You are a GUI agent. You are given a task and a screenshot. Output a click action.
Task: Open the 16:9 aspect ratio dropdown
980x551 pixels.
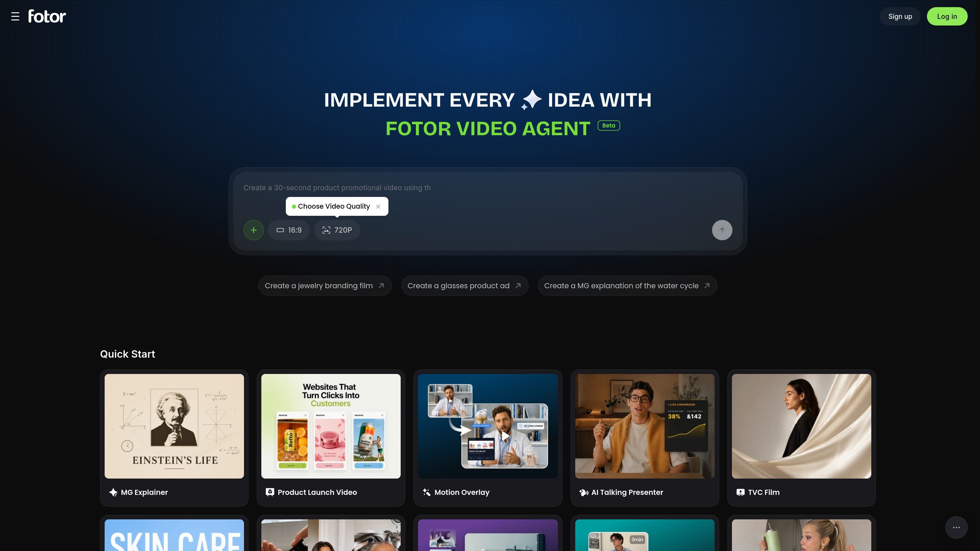289,230
